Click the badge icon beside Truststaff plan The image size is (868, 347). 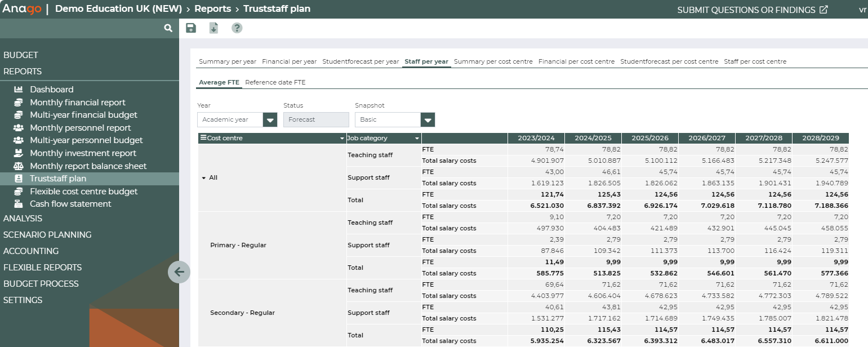click(19, 179)
